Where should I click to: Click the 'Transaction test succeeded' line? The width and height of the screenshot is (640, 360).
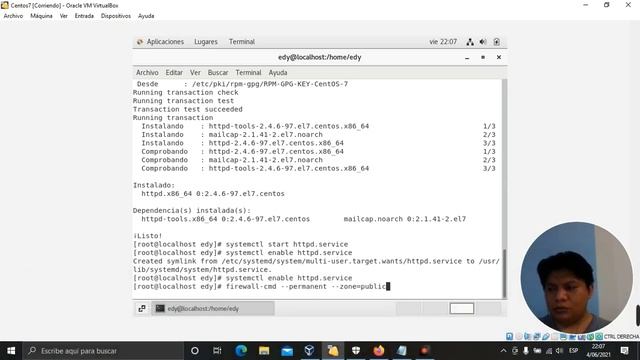pos(187,109)
